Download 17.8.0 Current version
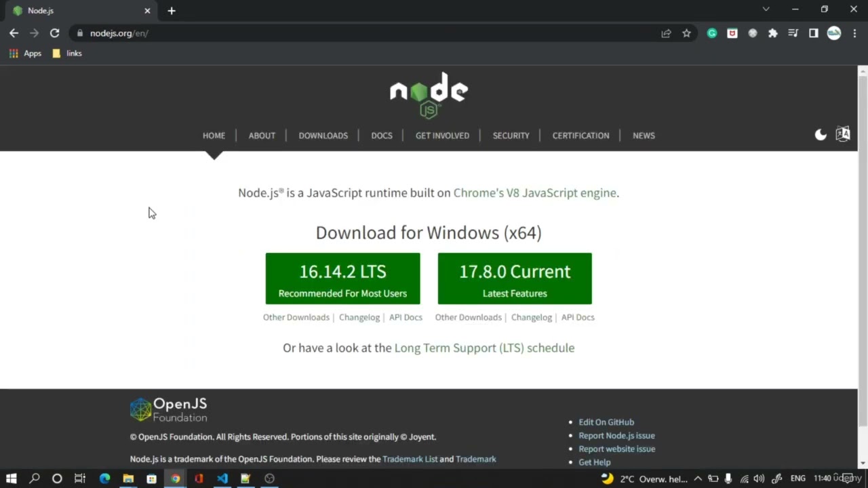 coord(515,279)
